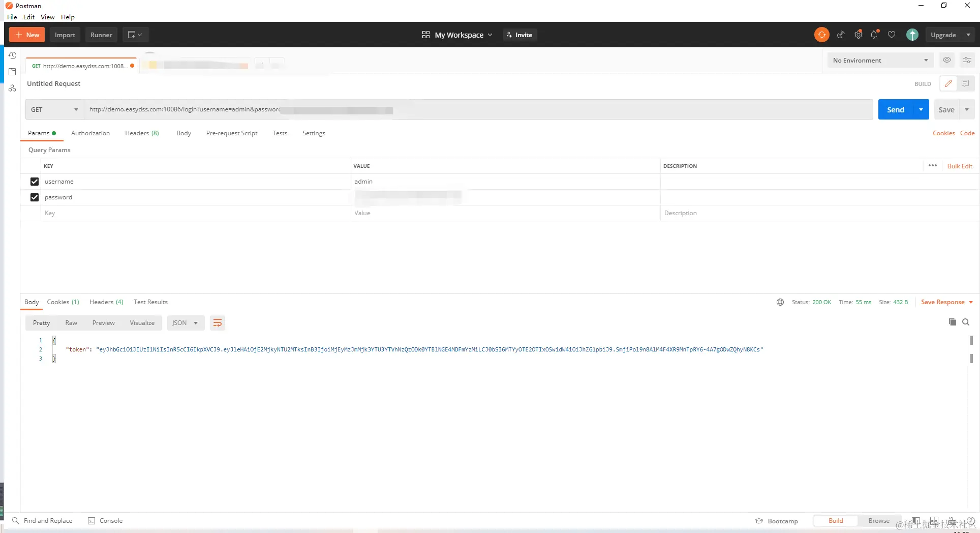The height and width of the screenshot is (533, 980).
Task: Click the Import button
Action: [x=65, y=35]
